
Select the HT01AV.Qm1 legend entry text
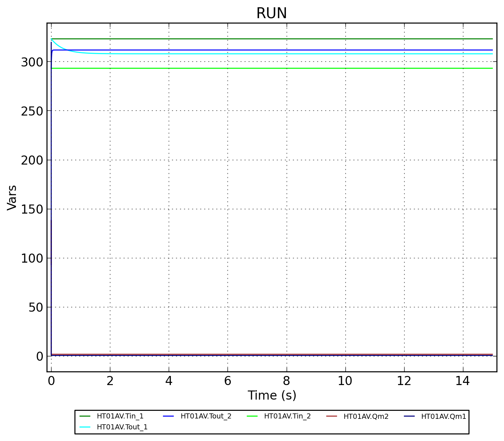(443, 417)
